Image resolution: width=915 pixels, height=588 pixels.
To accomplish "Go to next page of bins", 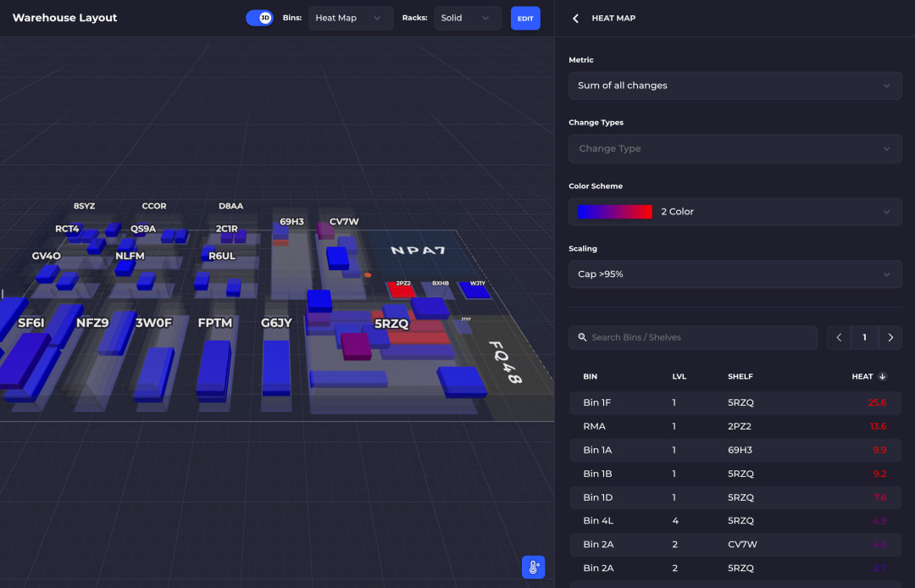I will (x=890, y=337).
